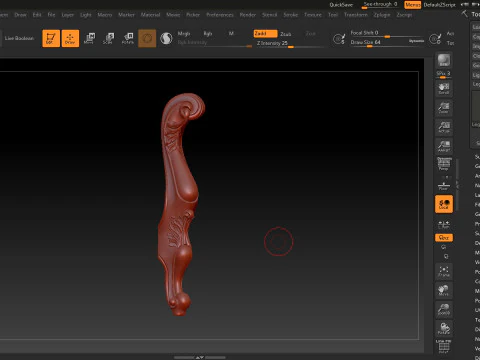Toggle the Mrgb channel button
480x360 pixels.
pos(184,34)
